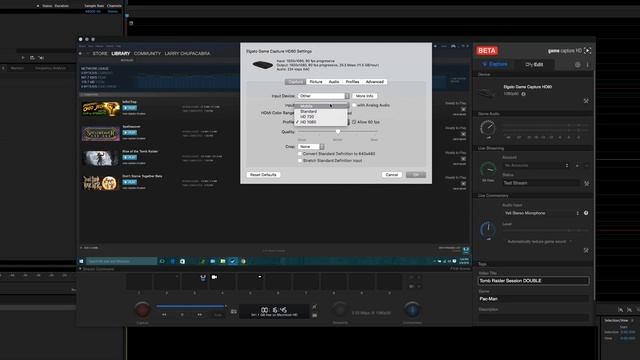Viewport: 640px width, 360px height.
Task: Click the blue playback progress bar
Action: (x=191, y=306)
